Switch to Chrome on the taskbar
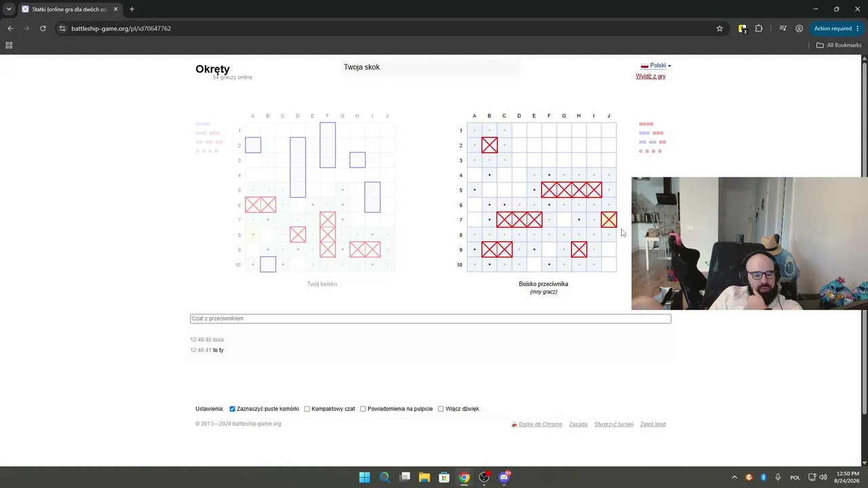 pos(464,477)
